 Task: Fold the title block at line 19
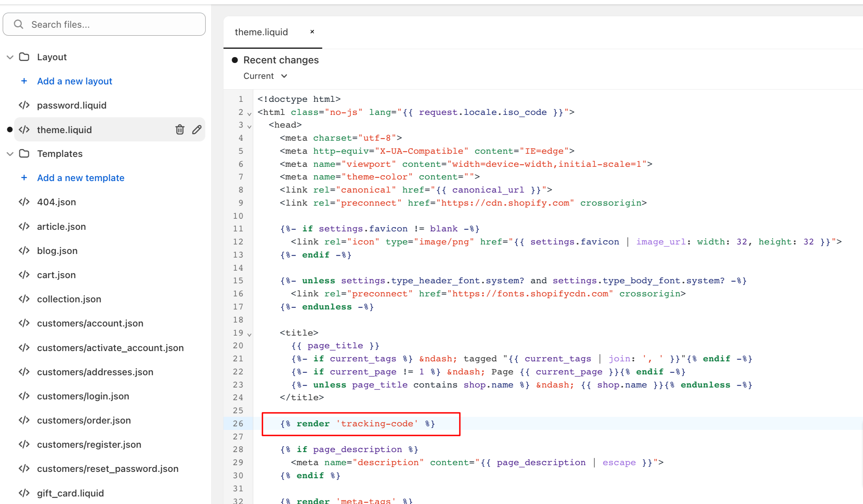(249, 335)
